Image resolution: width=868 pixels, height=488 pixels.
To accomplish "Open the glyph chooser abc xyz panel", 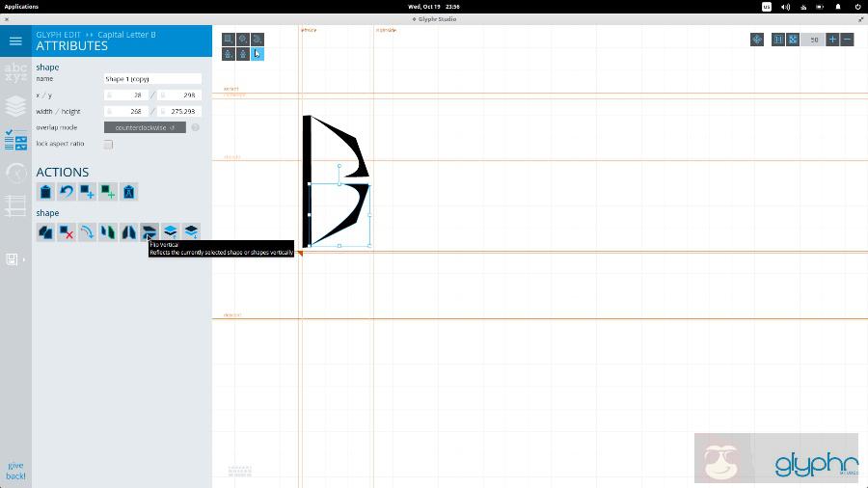I will 15,72.
